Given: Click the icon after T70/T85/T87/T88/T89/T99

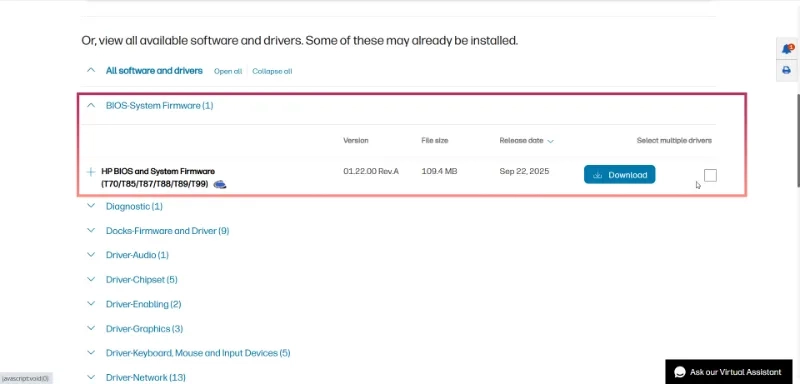Looking at the screenshot, I should pyautogui.click(x=220, y=184).
